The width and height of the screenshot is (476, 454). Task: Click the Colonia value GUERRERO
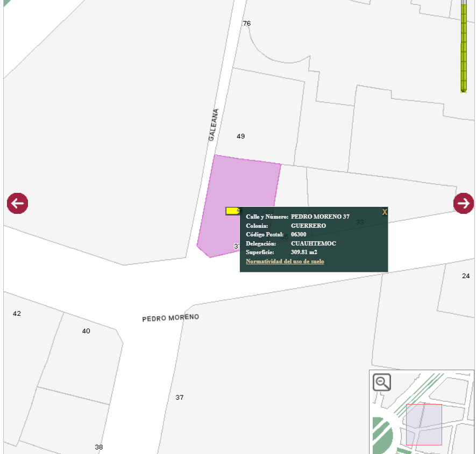coord(308,226)
